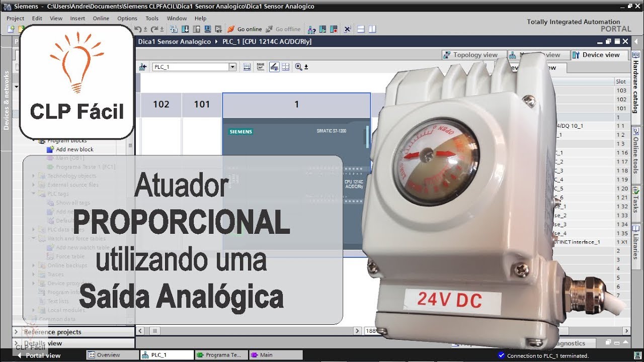Click Add new block in project tree
This screenshot has width=644, height=362.
74,149
